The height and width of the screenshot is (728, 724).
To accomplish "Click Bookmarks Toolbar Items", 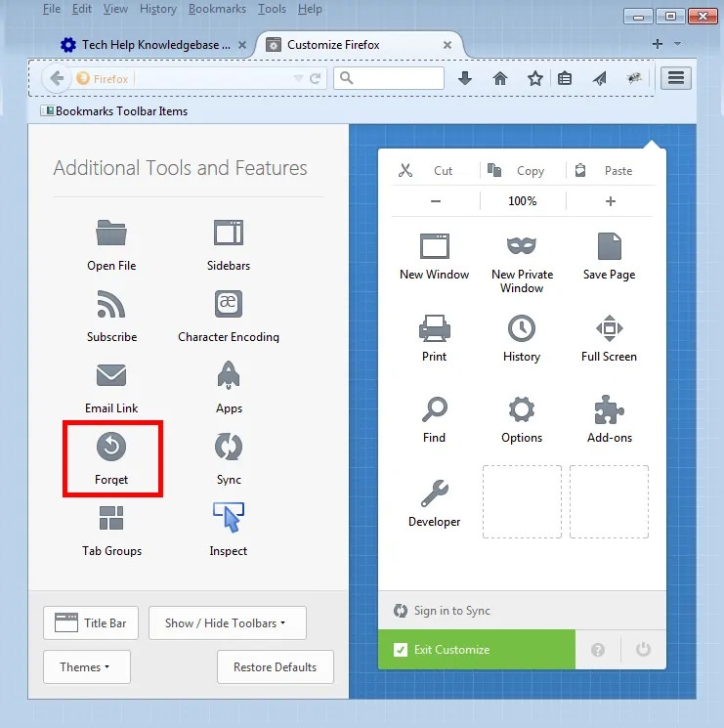I will pyautogui.click(x=114, y=111).
